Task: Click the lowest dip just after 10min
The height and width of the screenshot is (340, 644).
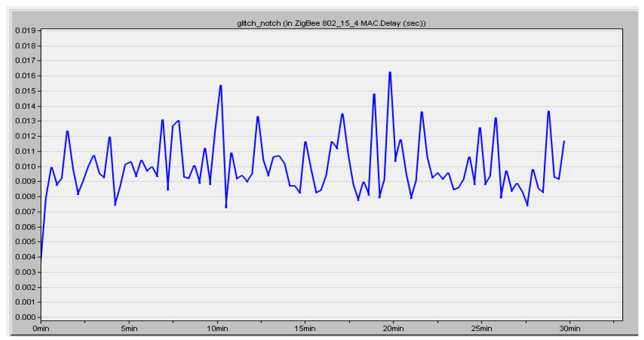Action: click(226, 207)
